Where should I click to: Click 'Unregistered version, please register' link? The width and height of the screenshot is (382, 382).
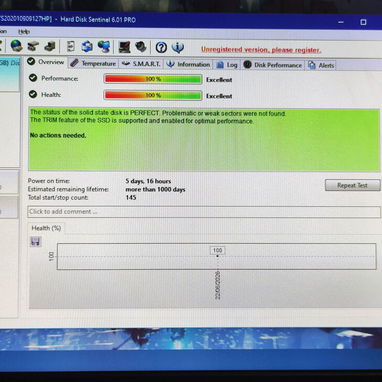tap(261, 50)
